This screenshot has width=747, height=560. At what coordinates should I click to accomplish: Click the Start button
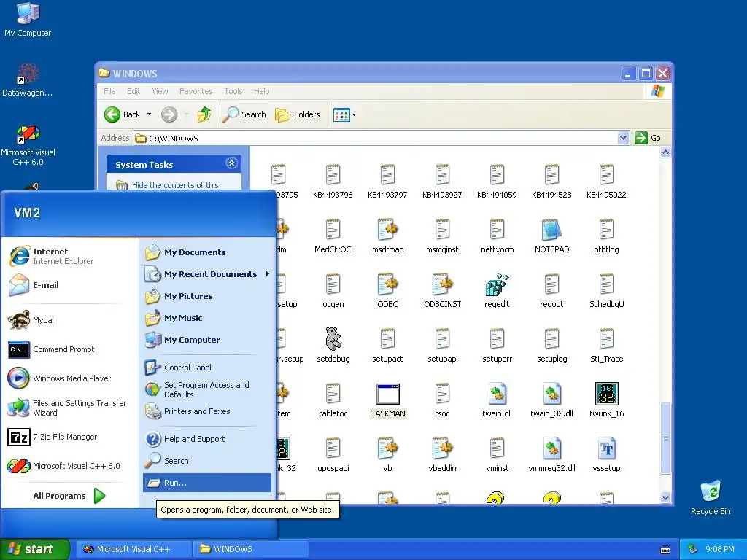coord(34,549)
